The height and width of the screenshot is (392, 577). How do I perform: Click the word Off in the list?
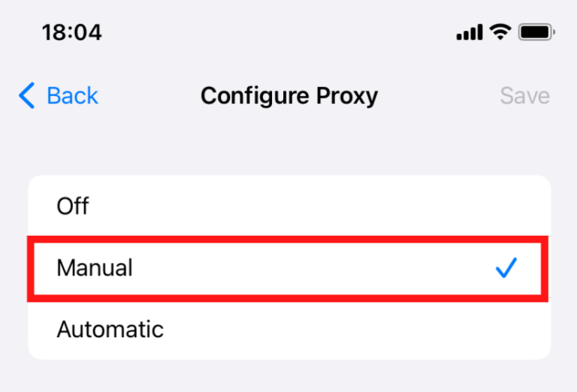pyautogui.click(x=73, y=206)
